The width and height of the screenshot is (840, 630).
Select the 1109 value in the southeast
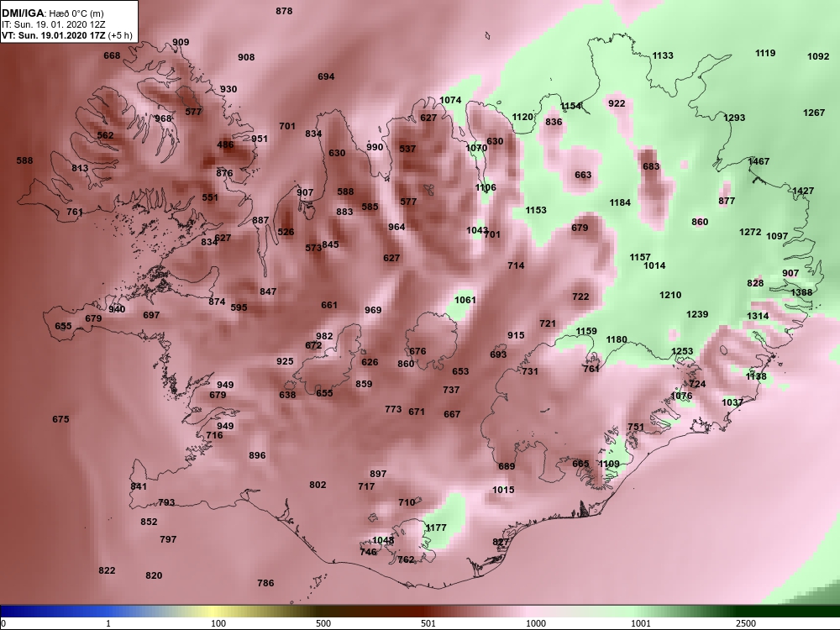click(608, 464)
